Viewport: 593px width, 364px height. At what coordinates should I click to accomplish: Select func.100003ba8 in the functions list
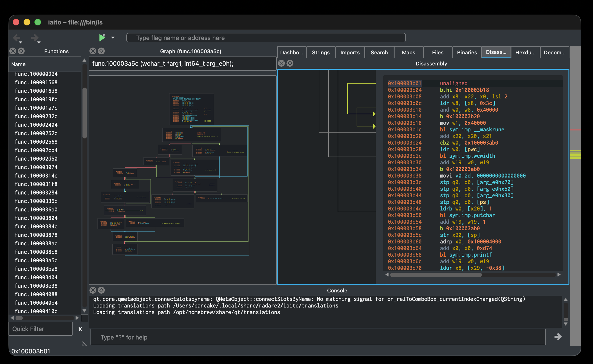(36, 269)
